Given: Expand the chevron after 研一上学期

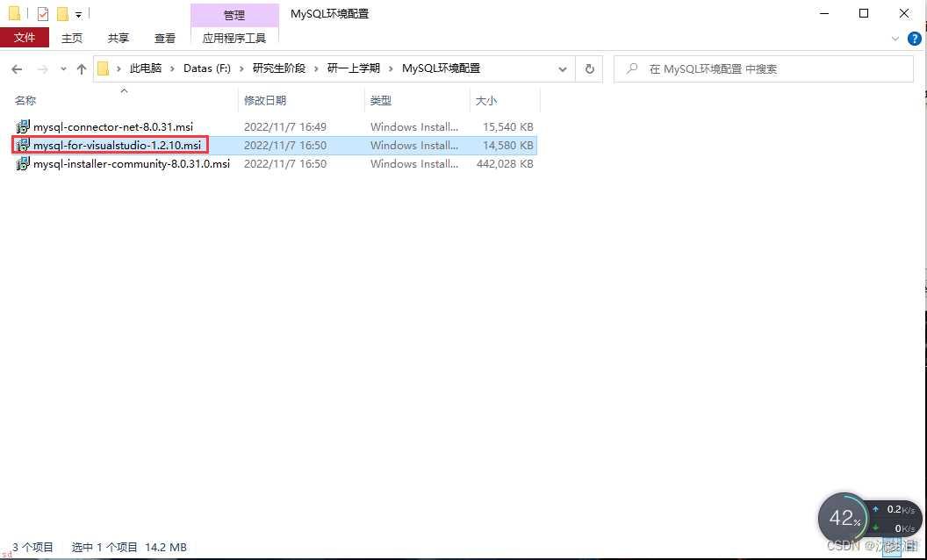Looking at the screenshot, I should click(x=391, y=69).
